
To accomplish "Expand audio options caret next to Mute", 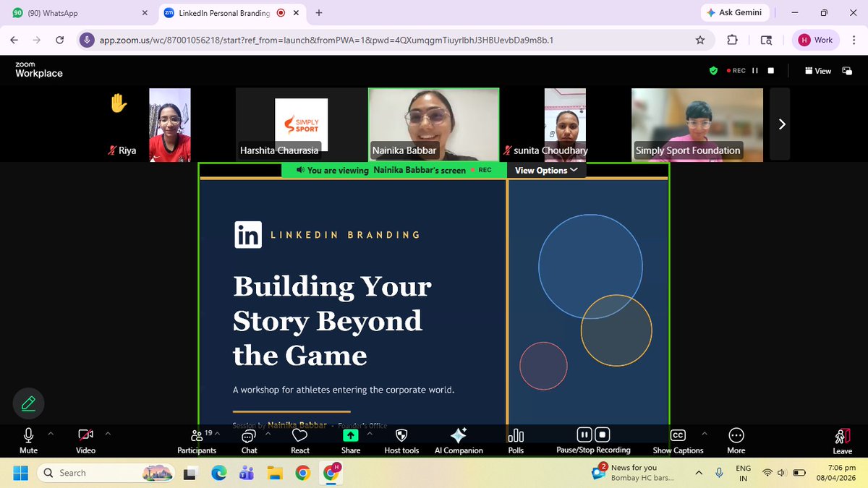I will 51,434.
